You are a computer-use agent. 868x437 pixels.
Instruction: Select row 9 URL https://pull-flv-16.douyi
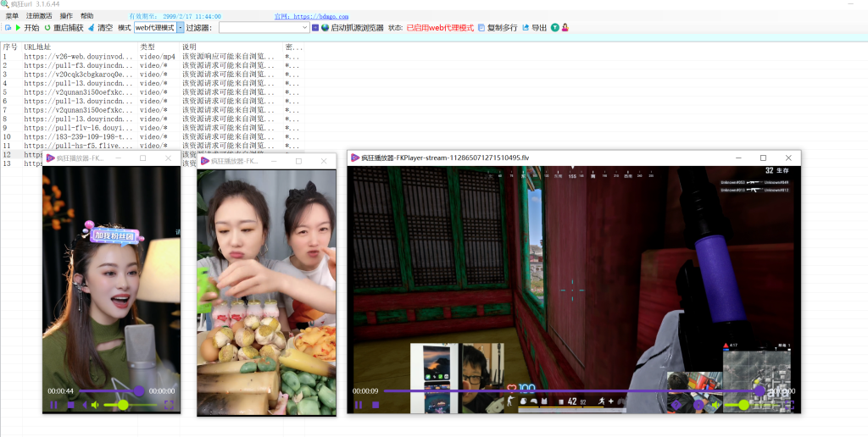pyautogui.click(x=79, y=128)
